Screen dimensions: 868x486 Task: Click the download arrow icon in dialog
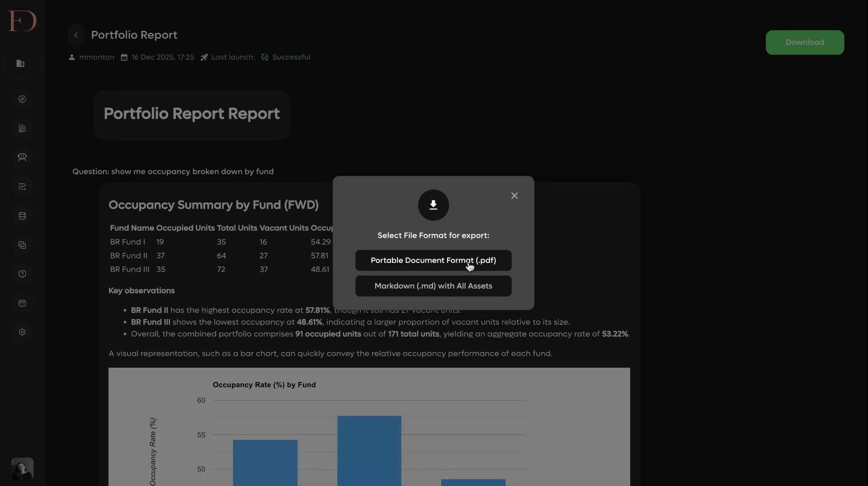tap(433, 205)
